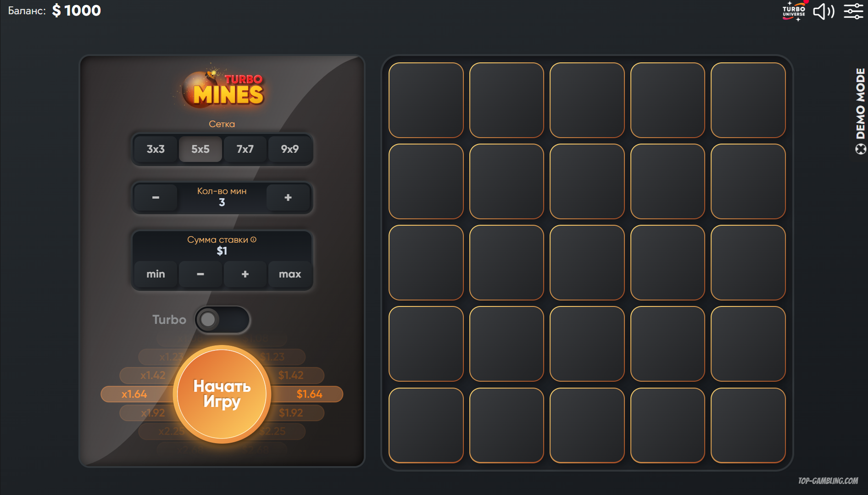The height and width of the screenshot is (495, 868).
Task: Raise the bet amount with plus
Action: pos(245,274)
